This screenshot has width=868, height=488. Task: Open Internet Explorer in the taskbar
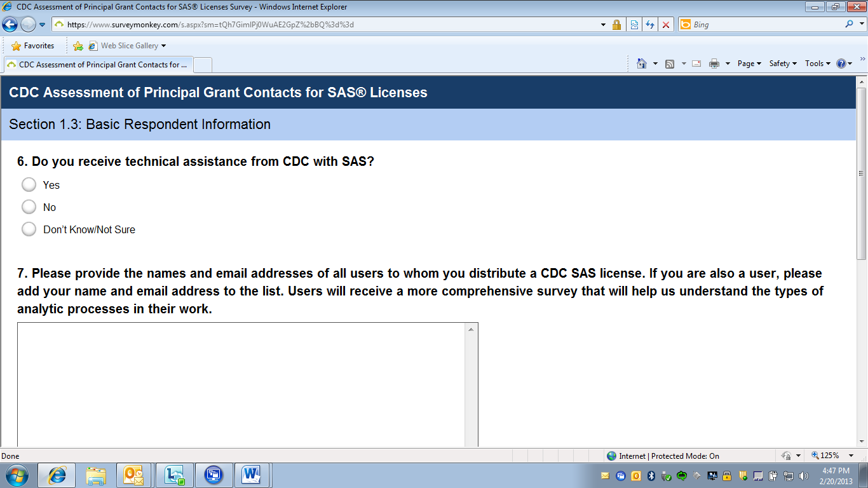[57, 475]
